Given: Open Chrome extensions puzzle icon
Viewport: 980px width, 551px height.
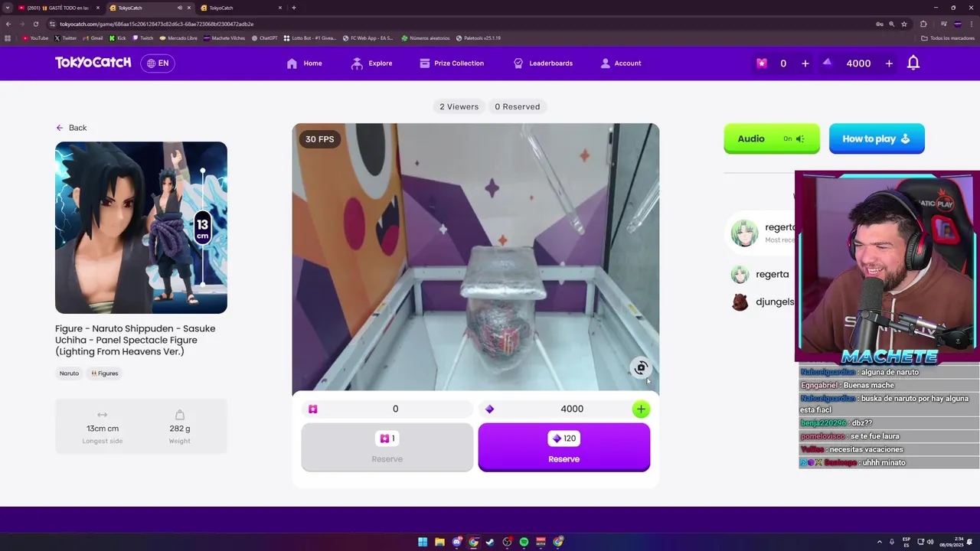Looking at the screenshot, I should [x=923, y=24].
